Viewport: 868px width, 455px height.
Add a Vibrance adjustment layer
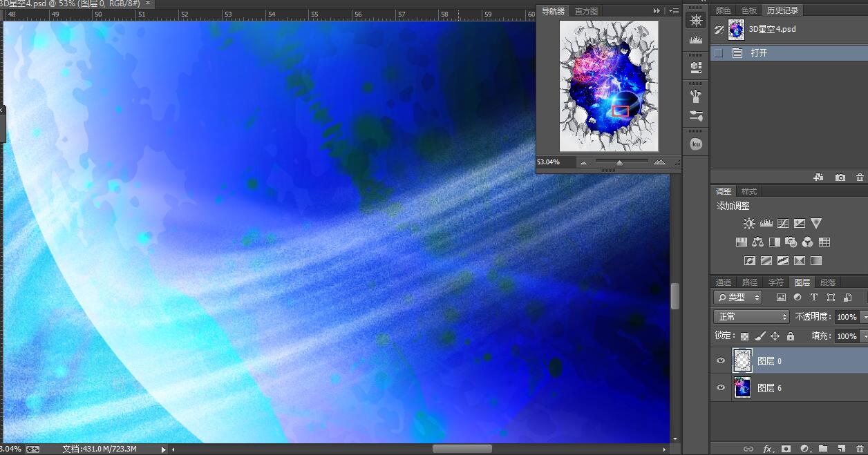coord(816,223)
